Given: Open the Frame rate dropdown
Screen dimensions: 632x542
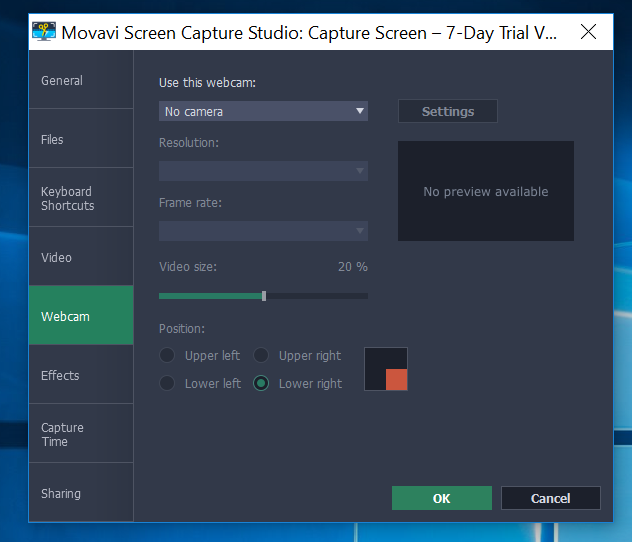Looking at the screenshot, I should pos(263,231).
